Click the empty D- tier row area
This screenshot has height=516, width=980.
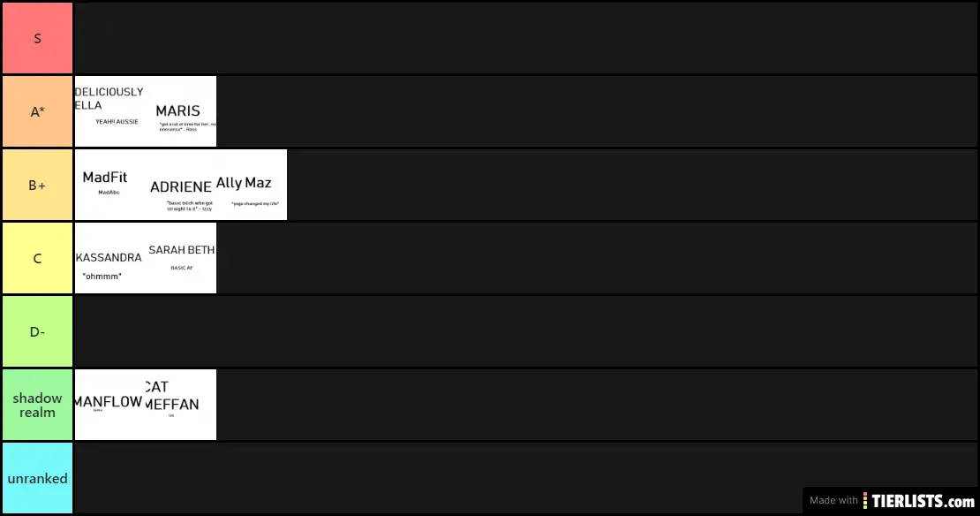coord(526,330)
